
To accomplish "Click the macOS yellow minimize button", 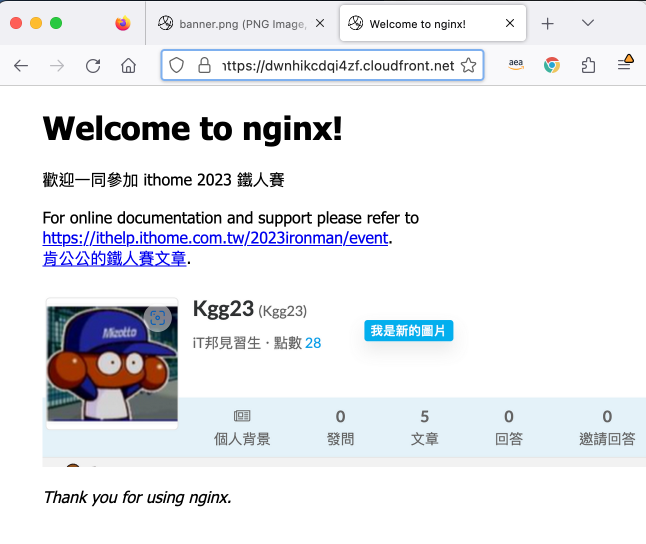I will point(36,23).
